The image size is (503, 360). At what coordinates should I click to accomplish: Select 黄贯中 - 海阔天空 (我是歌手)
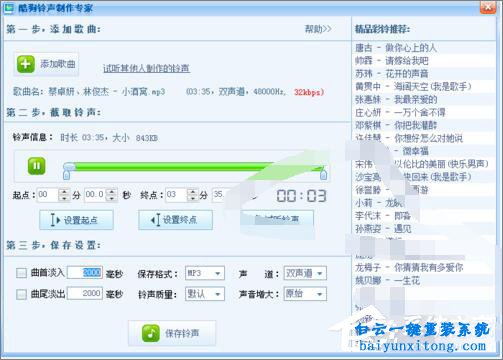tap(413, 86)
